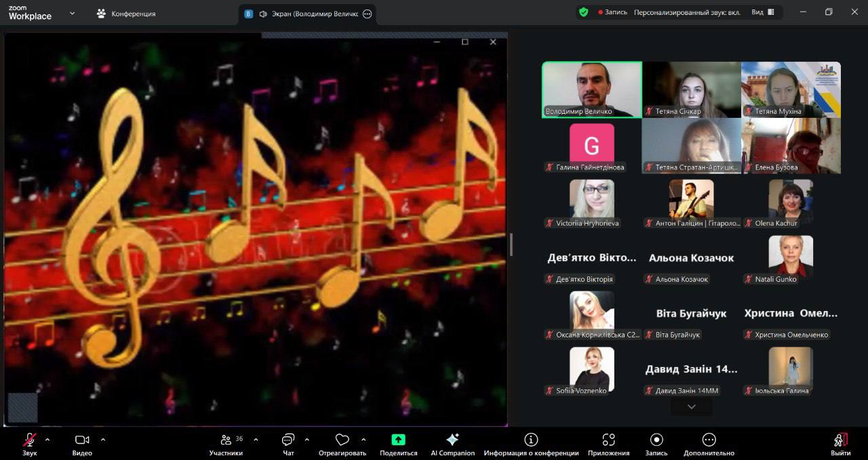
Task: Select Володимир Величко video thumbnail
Action: (592, 89)
